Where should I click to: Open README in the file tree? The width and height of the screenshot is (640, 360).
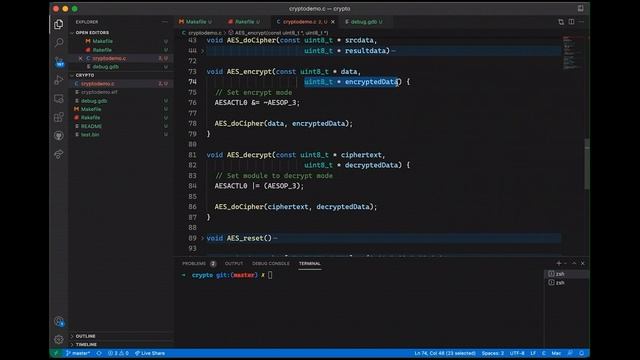pos(91,127)
